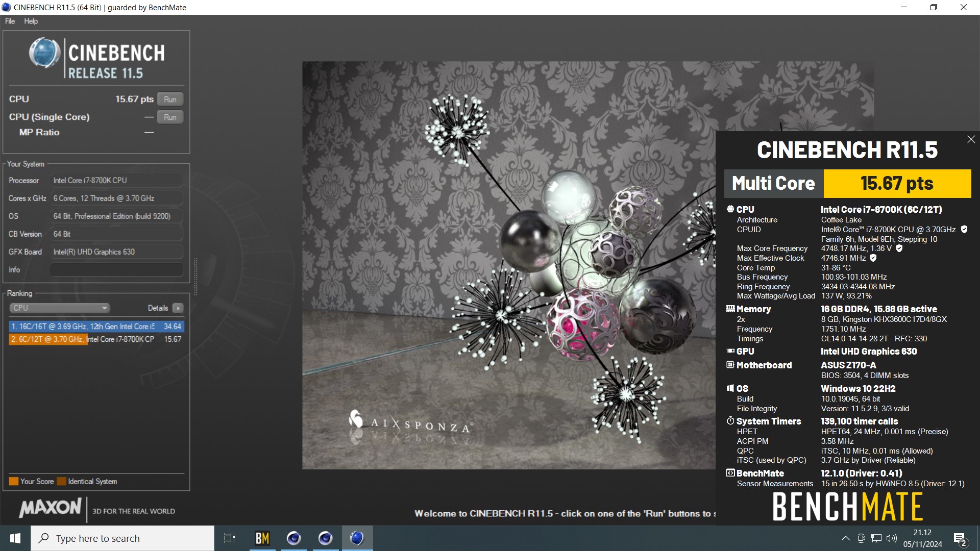Open the Windows Start menu
This screenshot has height=551, width=980.
pyautogui.click(x=15, y=538)
